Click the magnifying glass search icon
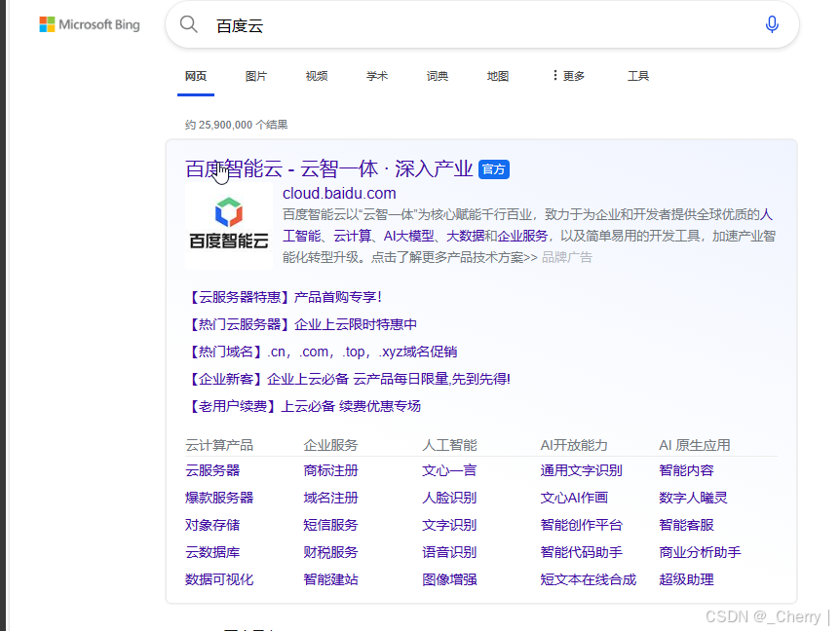 tap(189, 24)
